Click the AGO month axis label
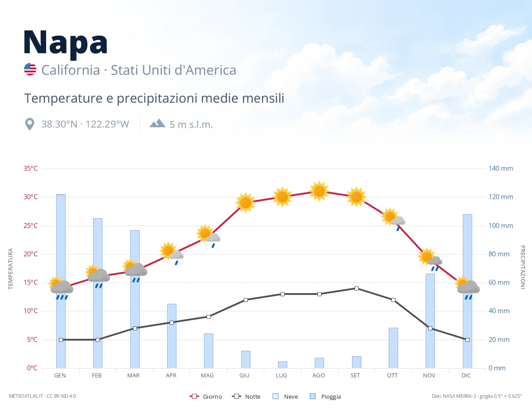This screenshot has height=408, width=532. pos(319,376)
